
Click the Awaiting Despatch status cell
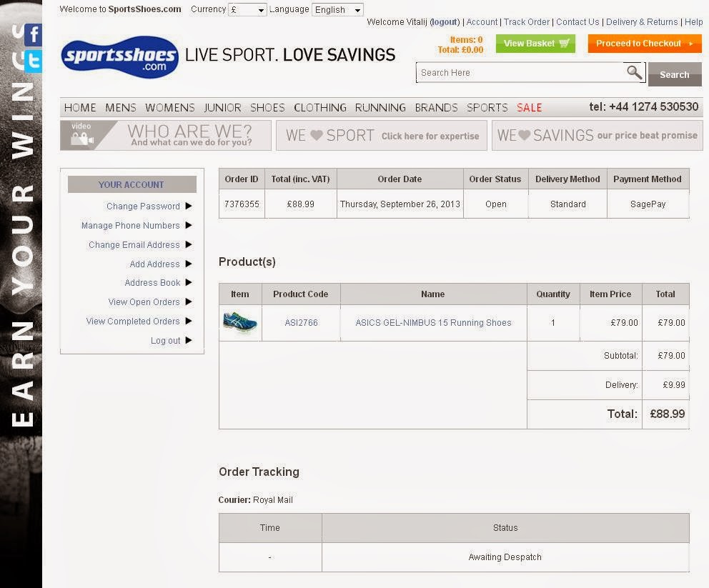pos(505,557)
